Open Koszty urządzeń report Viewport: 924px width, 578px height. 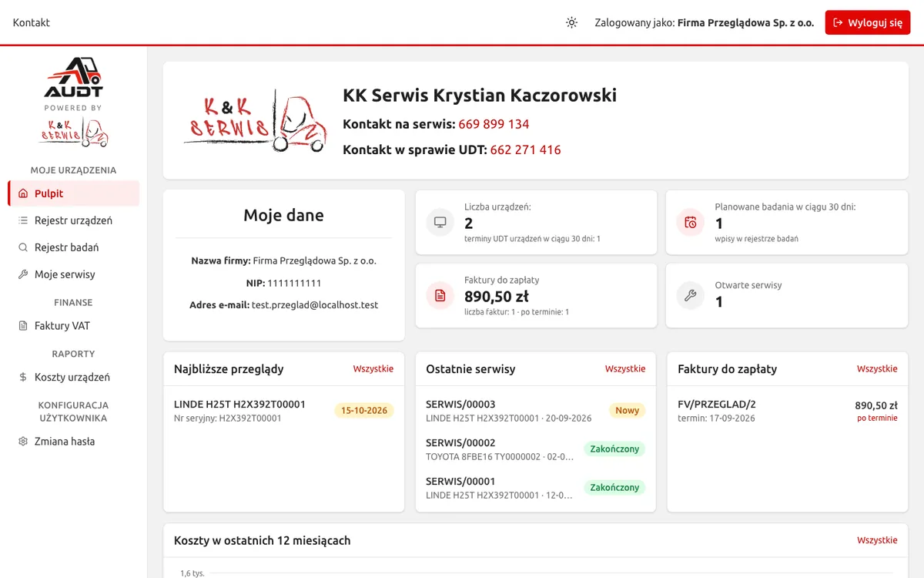coord(74,378)
